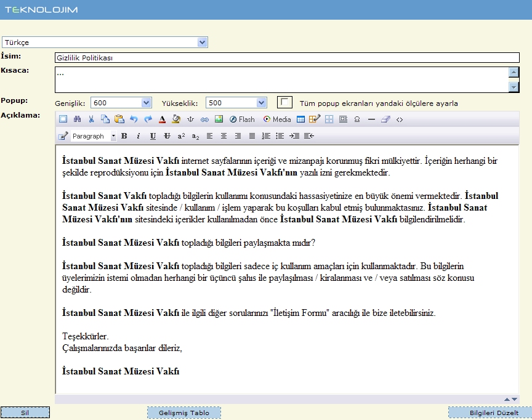
Task: Open styles and formatting pencil icon
Action: point(63,135)
